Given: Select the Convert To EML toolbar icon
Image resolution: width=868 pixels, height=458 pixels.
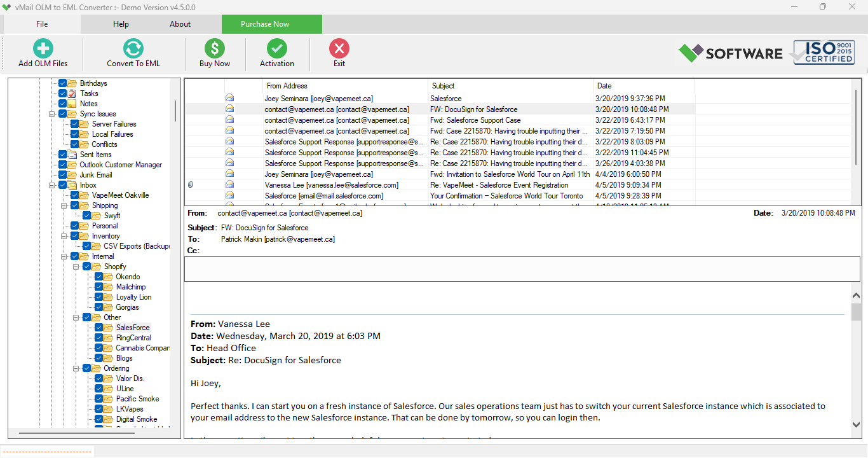Looking at the screenshot, I should pyautogui.click(x=133, y=48).
